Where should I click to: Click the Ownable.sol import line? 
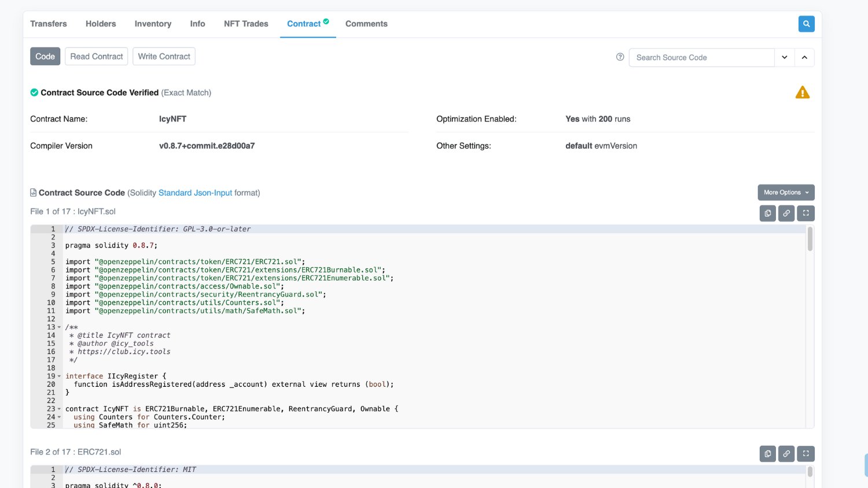tap(175, 286)
